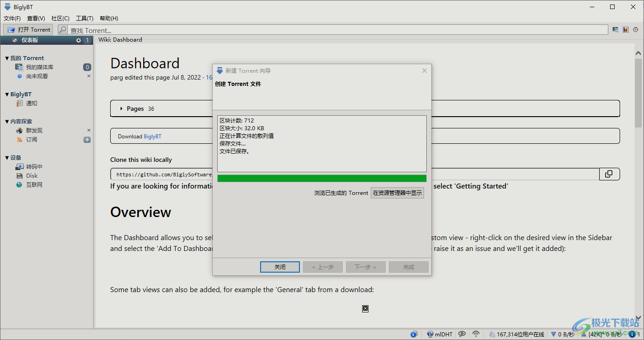Click the 0 badge next to 我的媒体库
The width and height of the screenshot is (644, 340).
pyautogui.click(x=87, y=67)
